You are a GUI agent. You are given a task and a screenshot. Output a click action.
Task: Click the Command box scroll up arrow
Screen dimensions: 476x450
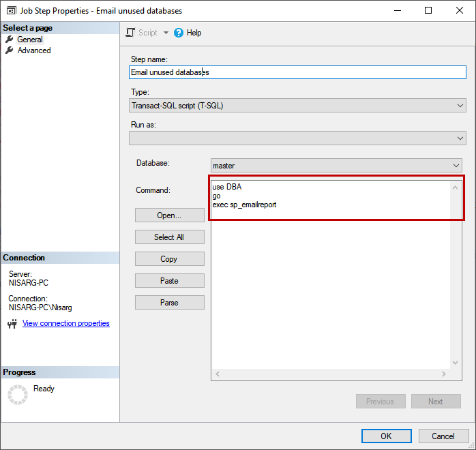point(455,187)
